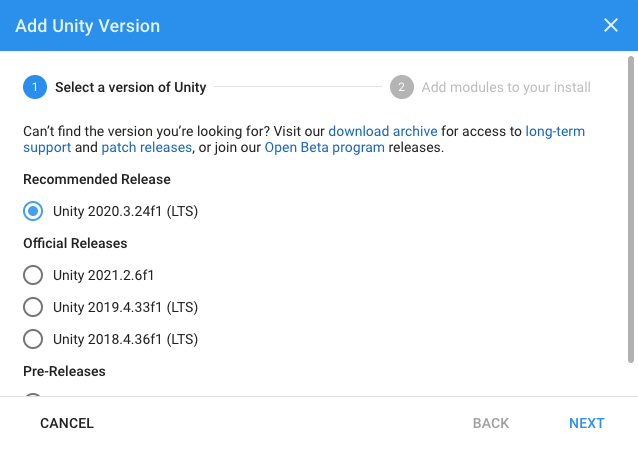This screenshot has width=638, height=457.
Task: Click the 'Add Unity Version' title
Action: (87, 26)
